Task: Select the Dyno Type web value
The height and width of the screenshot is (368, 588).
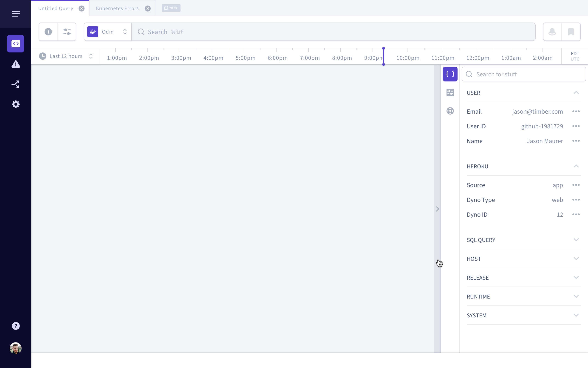Action: [557, 200]
